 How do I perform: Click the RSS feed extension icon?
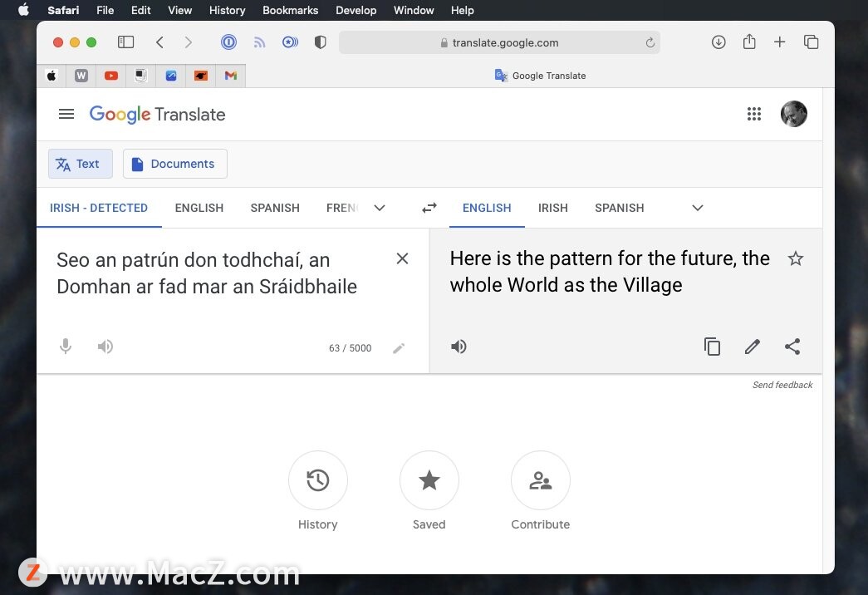click(x=259, y=42)
